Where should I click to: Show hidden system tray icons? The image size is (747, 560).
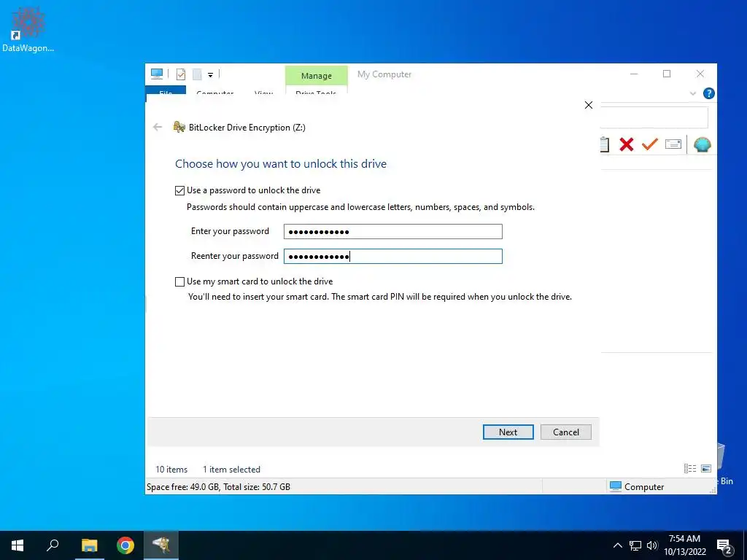coord(617,545)
